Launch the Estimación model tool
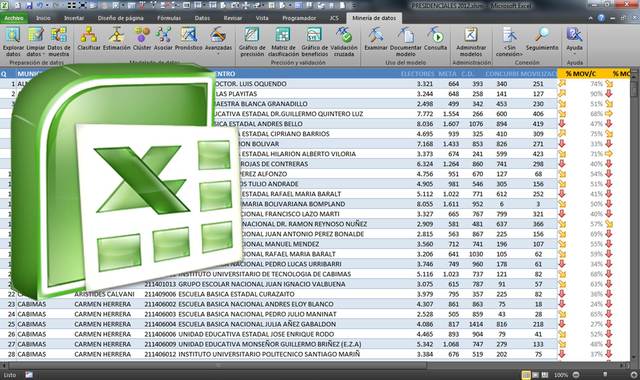This screenshot has width=640, height=380. [117, 39]
